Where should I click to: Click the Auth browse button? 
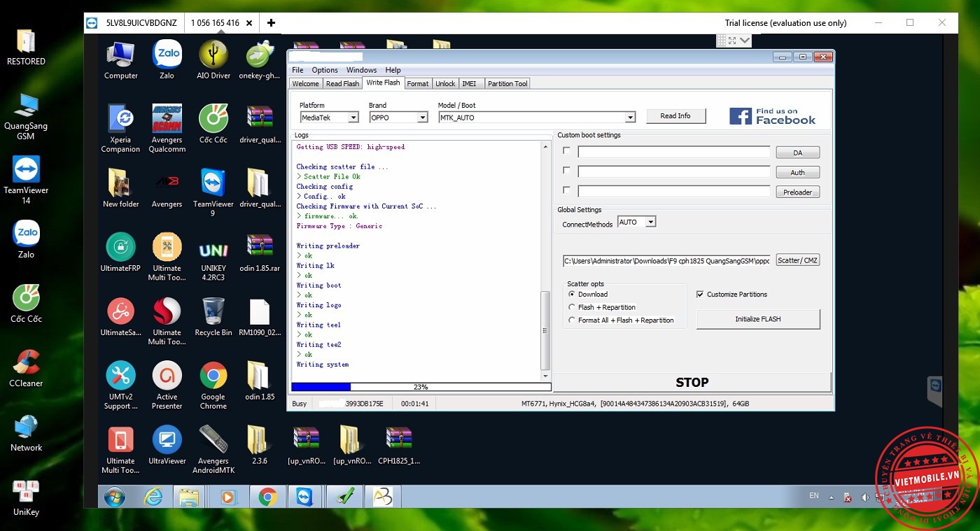tap(797, 172)
